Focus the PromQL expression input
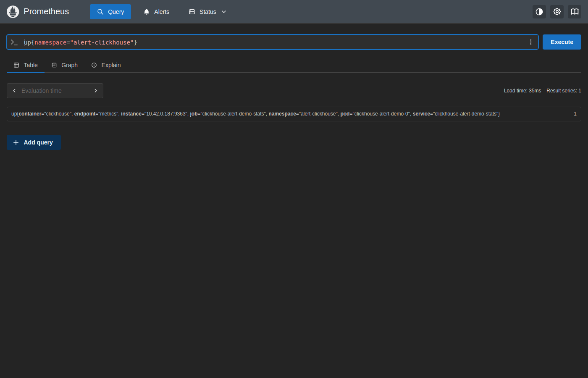 point(273,42)
